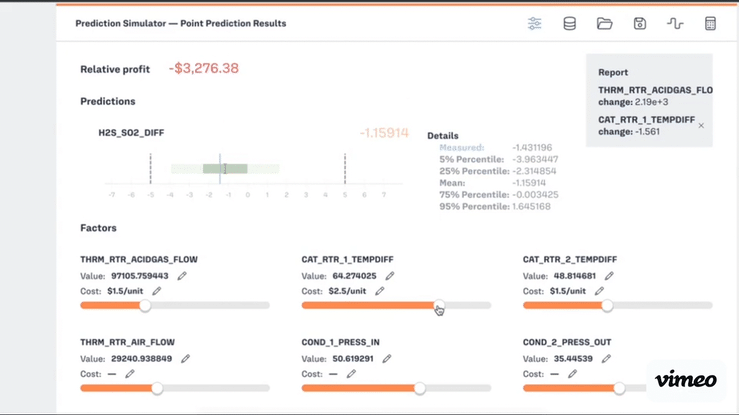Click the CAT_RTR_2_TEMPDIFF slider handle
Viewport: 739px width, 415px height.
coord(607,306)
